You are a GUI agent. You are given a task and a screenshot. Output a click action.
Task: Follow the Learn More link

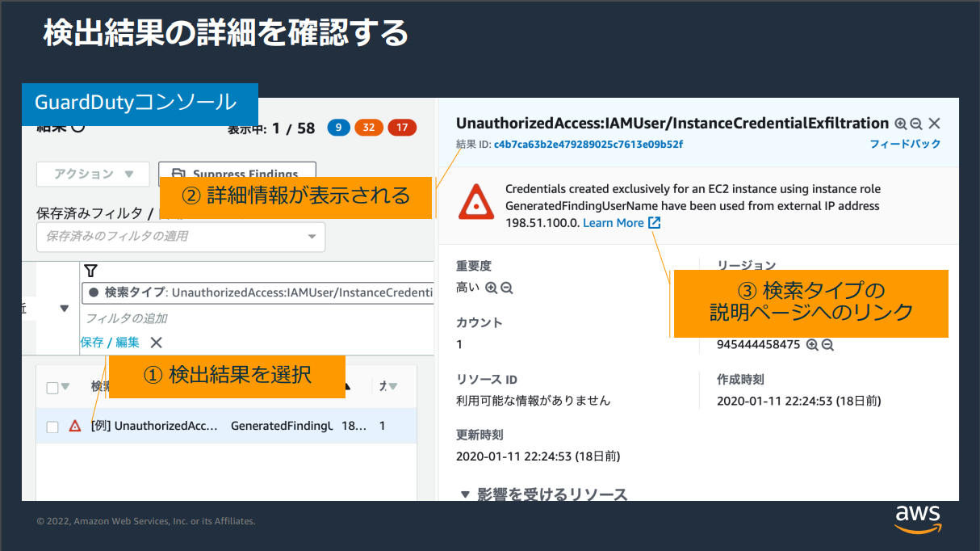[x=622, y=223]
